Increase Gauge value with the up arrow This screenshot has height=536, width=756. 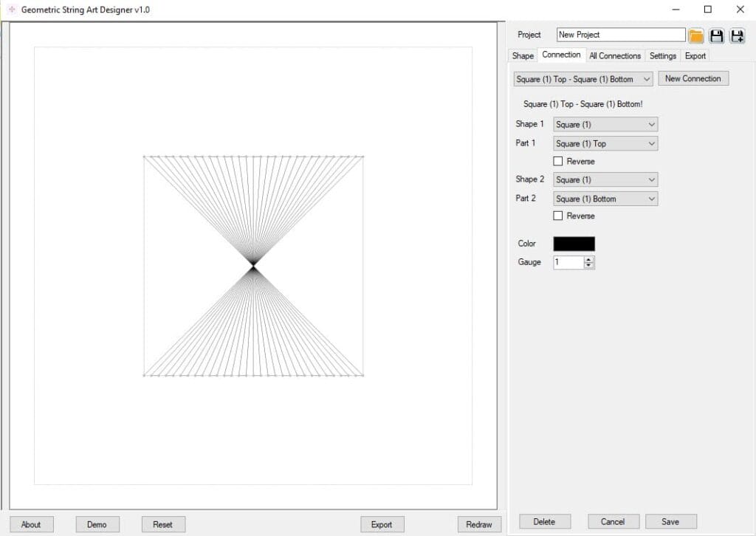point(588,259)
